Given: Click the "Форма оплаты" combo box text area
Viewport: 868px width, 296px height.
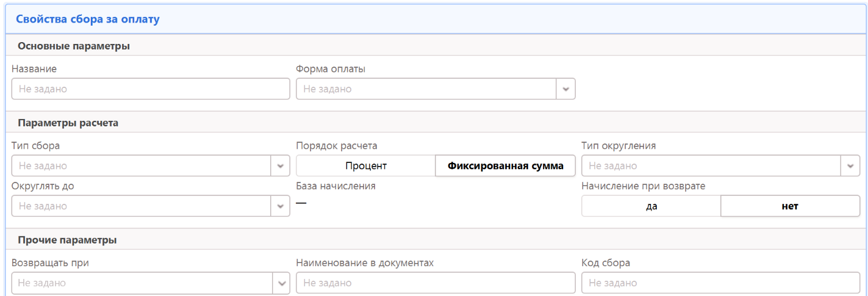Looking at the screenshot, I should [426, 89].
